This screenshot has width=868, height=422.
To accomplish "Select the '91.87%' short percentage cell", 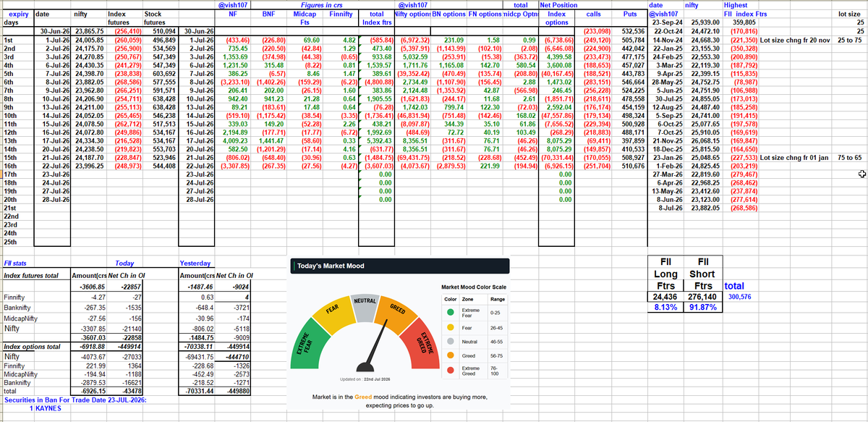I will click(702, 307).
